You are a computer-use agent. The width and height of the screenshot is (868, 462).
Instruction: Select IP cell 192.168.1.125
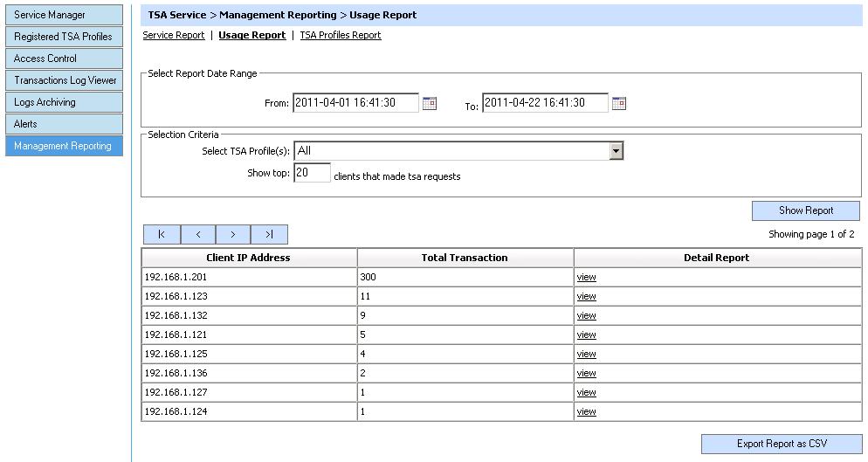(249, 354)
